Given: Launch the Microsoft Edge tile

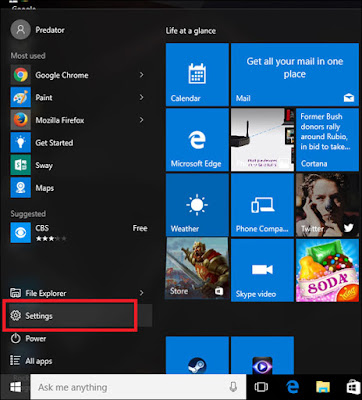Looking at the screenshot, I should (x=197, y=140).
